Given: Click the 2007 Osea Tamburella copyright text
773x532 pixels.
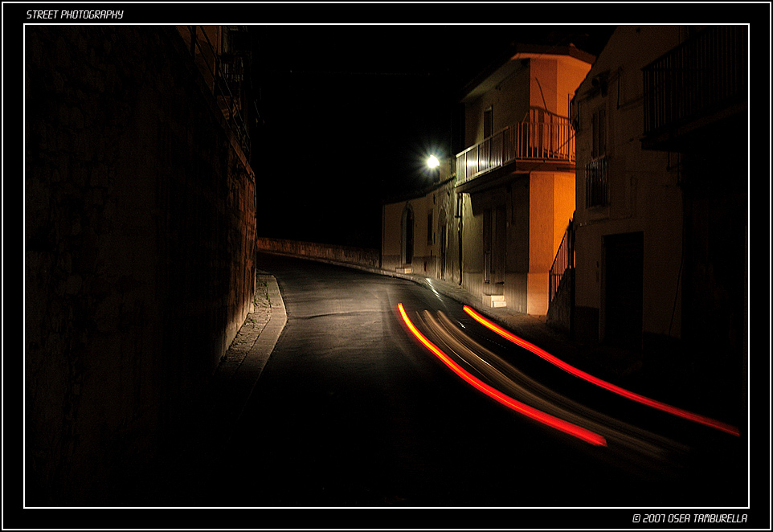Looking at the screenshot, I should tap(689, 518).
